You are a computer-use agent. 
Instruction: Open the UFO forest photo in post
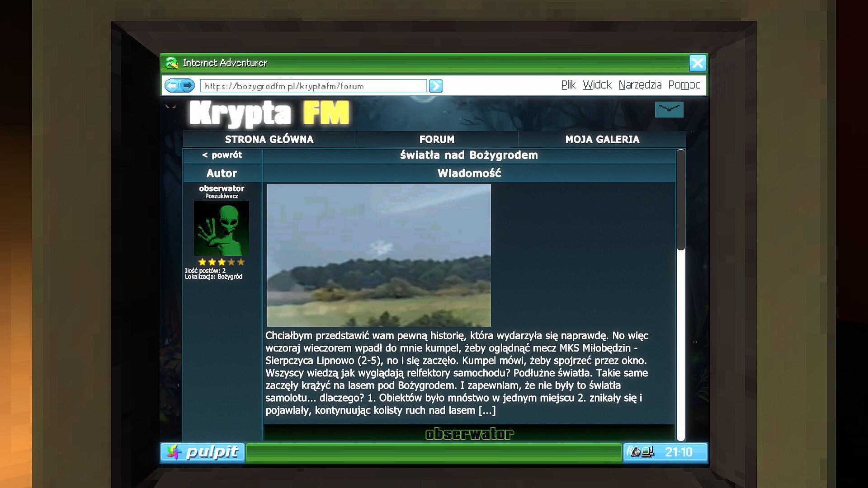tap(379, 255)
